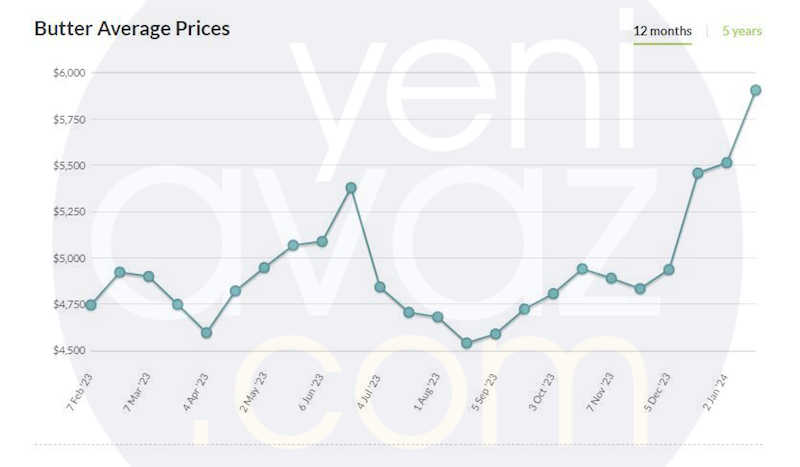The height and width of the screenshot is (467, 800).
Task: Click the data point above 1 Aug '23
Action: (x=438, y=317)
